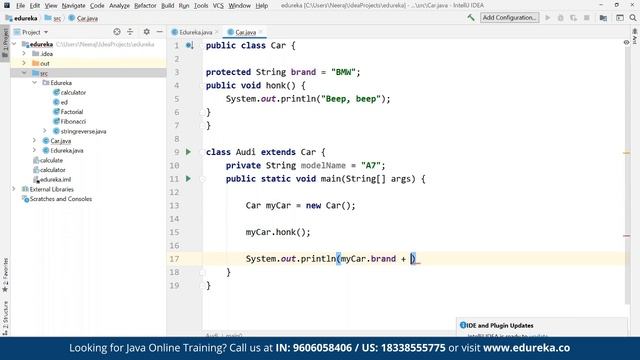Click the red error stripe marker on scrollbar
The height and width of the screenshot is (360, 640).
(x=627, y=236)
